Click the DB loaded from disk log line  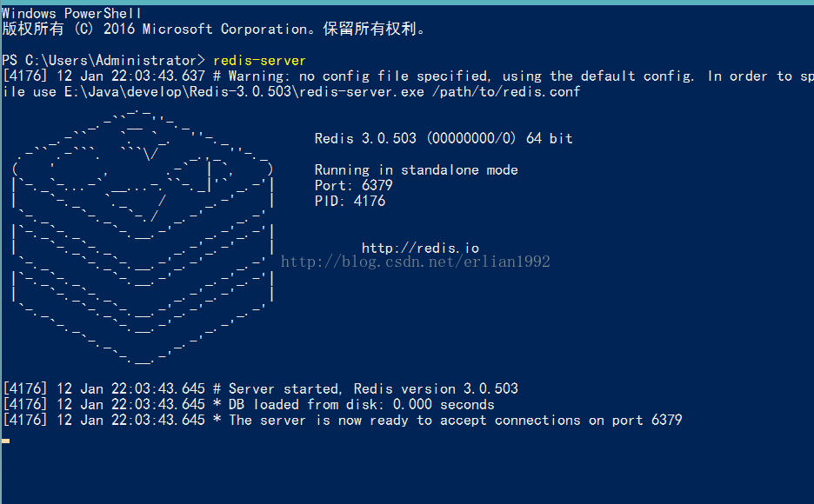pyautogui.click(x=249, y=404)
